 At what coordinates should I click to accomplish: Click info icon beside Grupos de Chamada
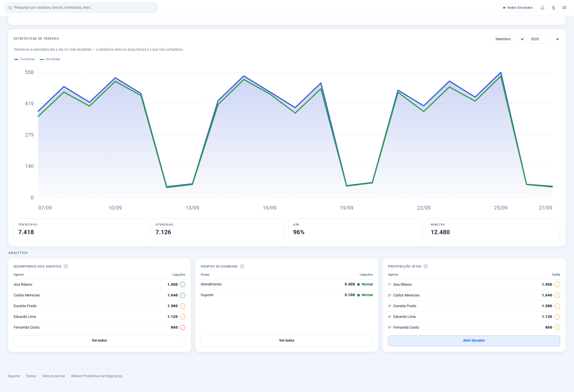(x=242, y=266)
